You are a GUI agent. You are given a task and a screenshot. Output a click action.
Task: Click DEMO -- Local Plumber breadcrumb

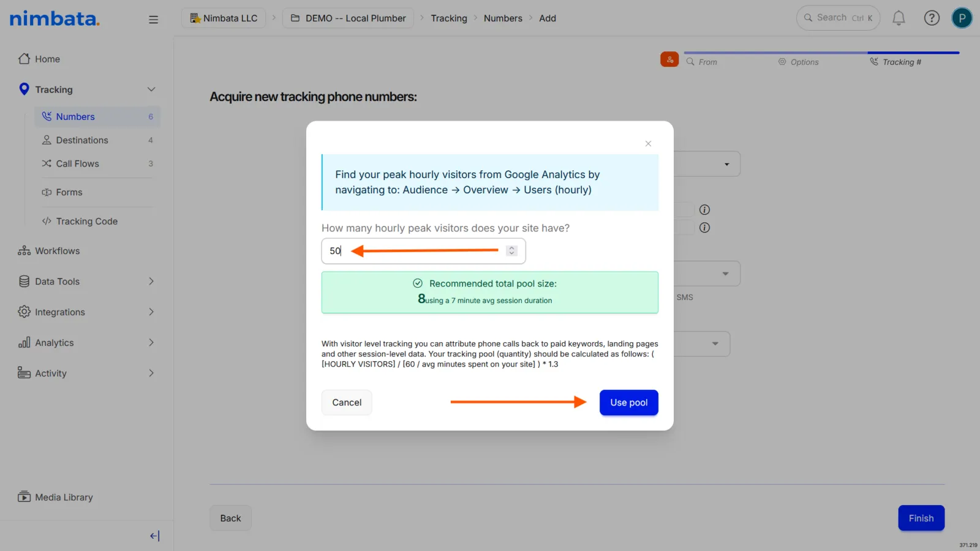[x=348, y=18]
